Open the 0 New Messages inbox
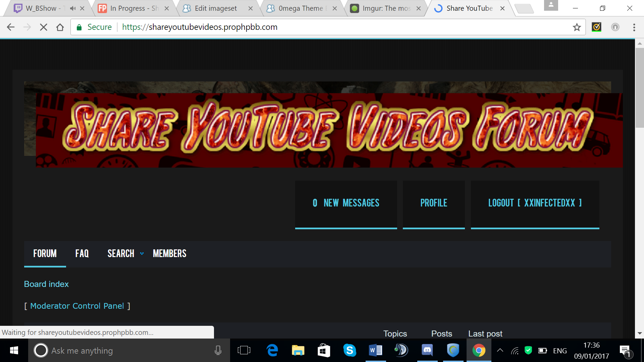Screen dimensions: 644x362 point(346,204)
